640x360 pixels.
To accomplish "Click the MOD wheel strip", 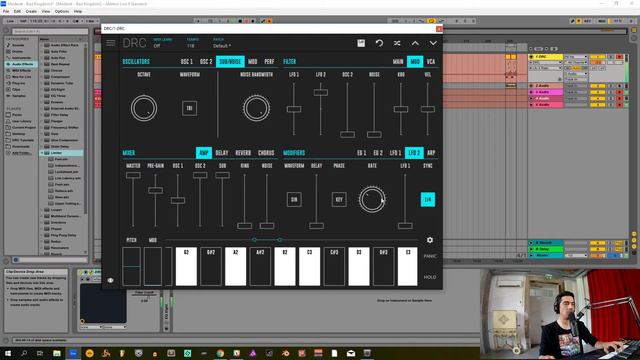I will pos(153,266).
